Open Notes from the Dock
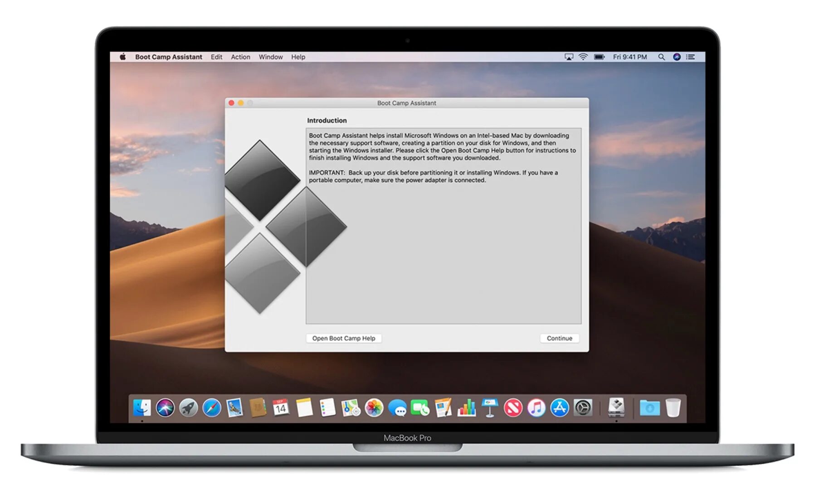 point(304,408)
